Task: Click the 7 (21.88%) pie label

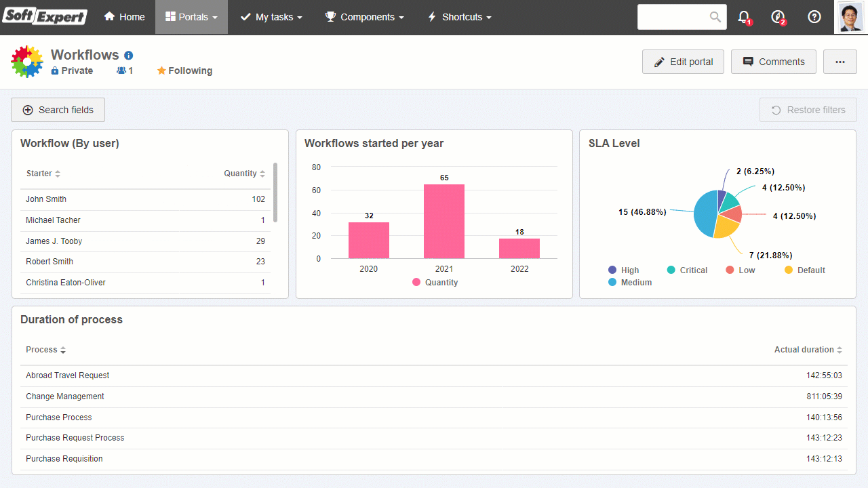Action: 772,255
